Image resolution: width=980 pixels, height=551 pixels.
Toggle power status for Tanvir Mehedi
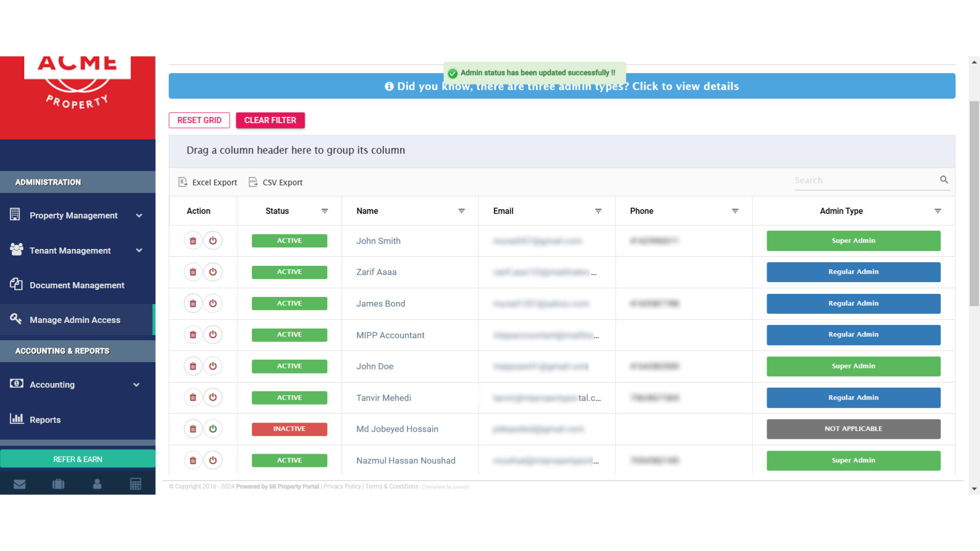[x=213, y=397]
